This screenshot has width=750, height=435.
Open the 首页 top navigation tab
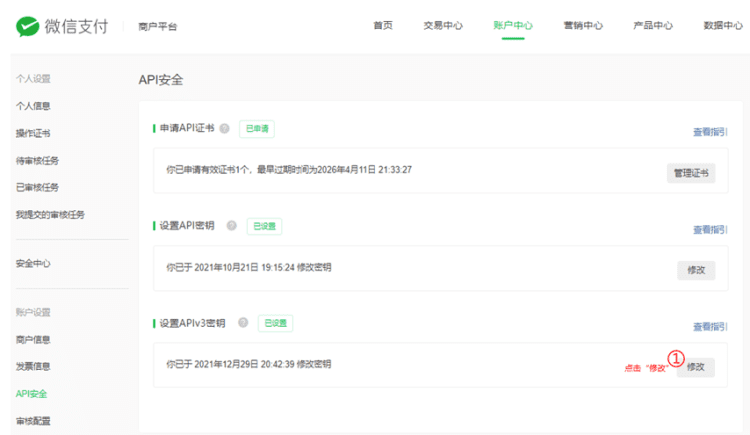(x=382, y=26)
